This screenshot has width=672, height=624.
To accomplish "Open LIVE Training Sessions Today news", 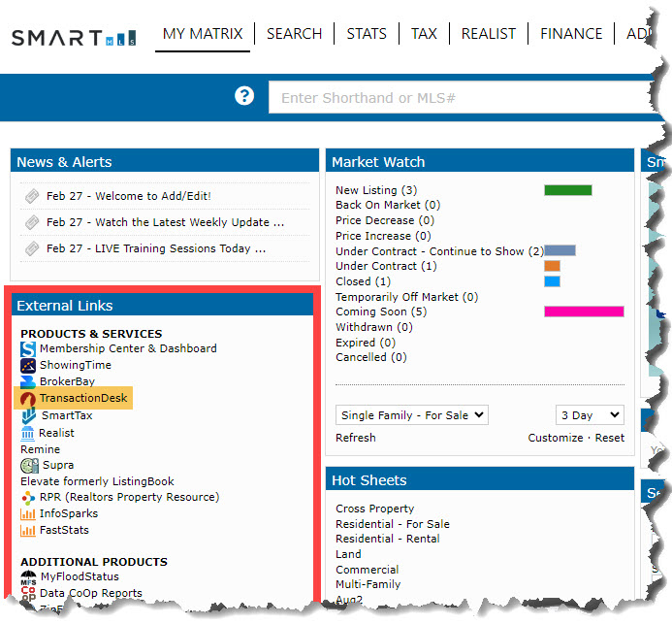I will coord(156,248).
